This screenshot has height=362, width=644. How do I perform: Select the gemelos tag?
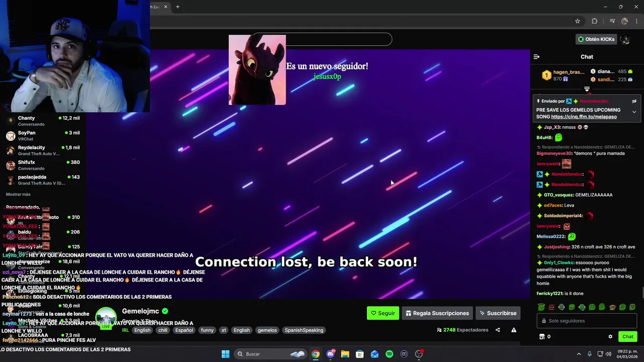point(267,330)
